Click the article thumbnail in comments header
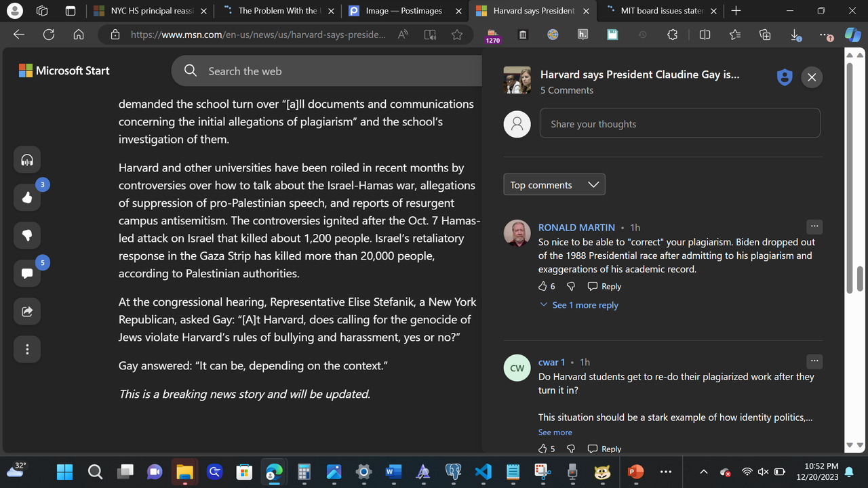The height and width of the screenshot is (488, 868). (x=517, y=80)
